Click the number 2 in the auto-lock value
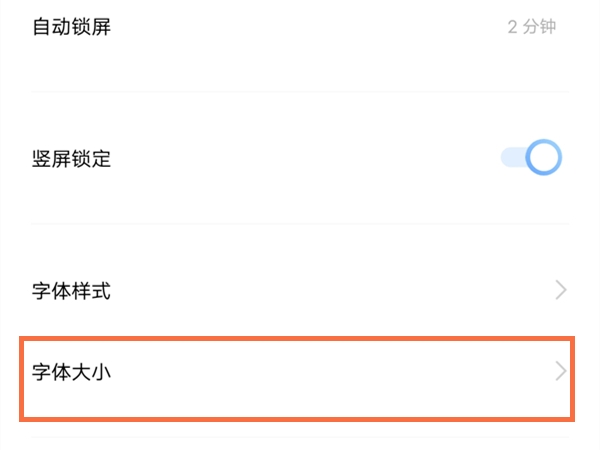600x450 pixels. pyautogui.click(x=512, y=27)
